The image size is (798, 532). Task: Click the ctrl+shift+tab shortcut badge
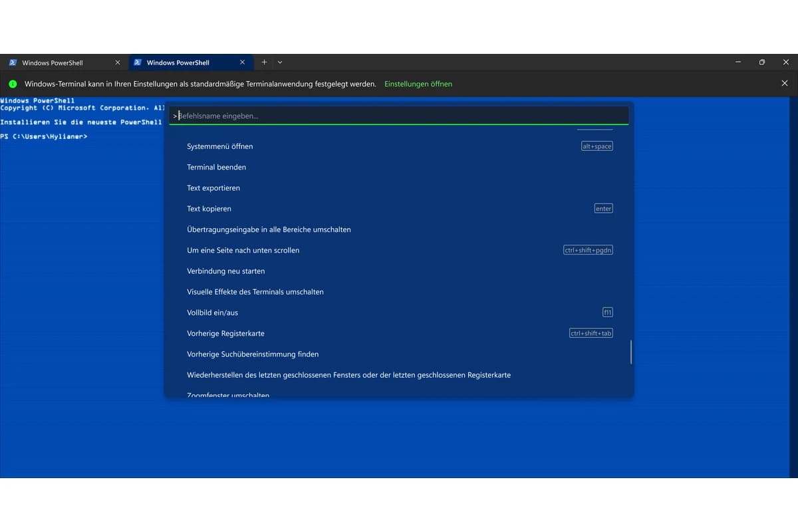(591, 333)
